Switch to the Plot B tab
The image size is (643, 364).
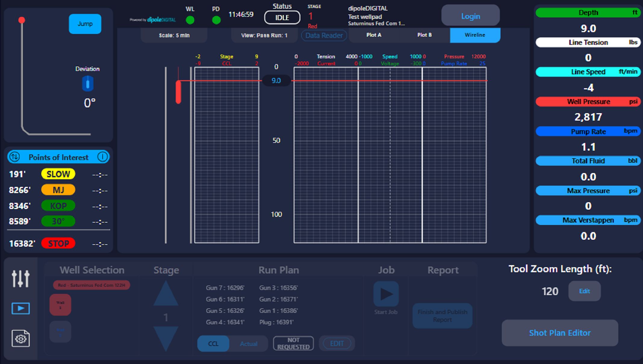pos(424,35)
